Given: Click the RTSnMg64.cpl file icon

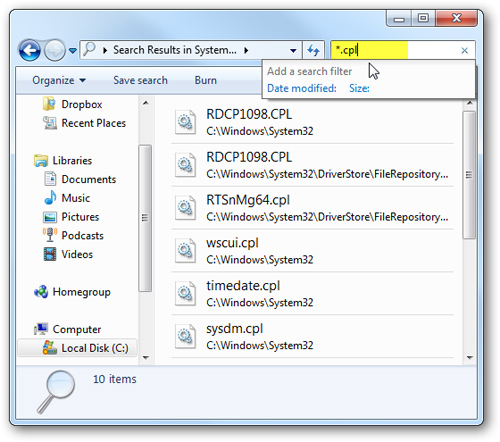Looking at the screenshot, I should pos(185,207).
